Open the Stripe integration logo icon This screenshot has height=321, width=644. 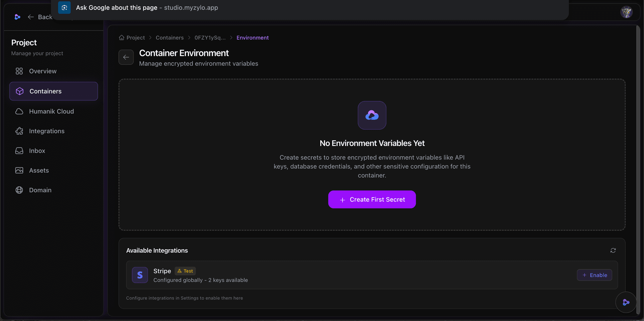tap(140, 275)
